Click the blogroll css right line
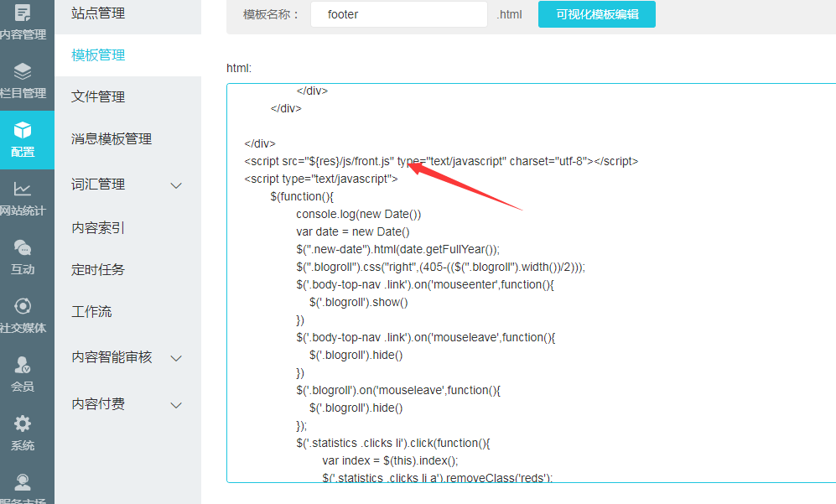 point(440,267)
